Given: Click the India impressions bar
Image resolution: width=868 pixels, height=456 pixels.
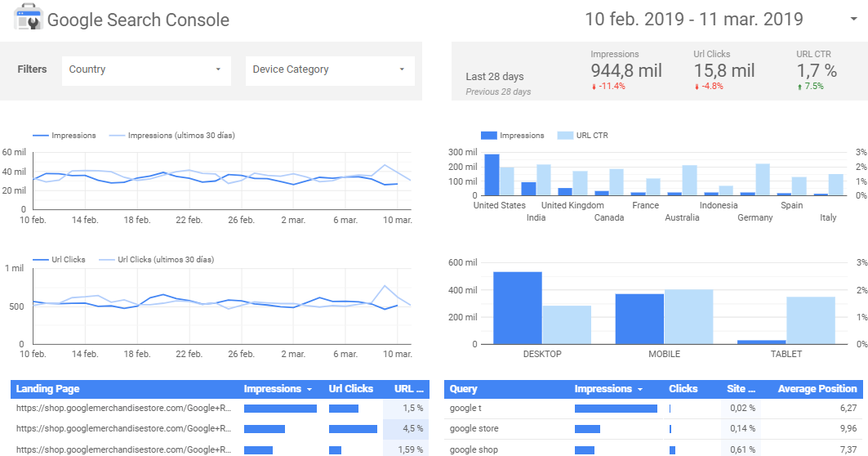Looking at the screenshot, I should pyautogui.click(x=528, y=189).
